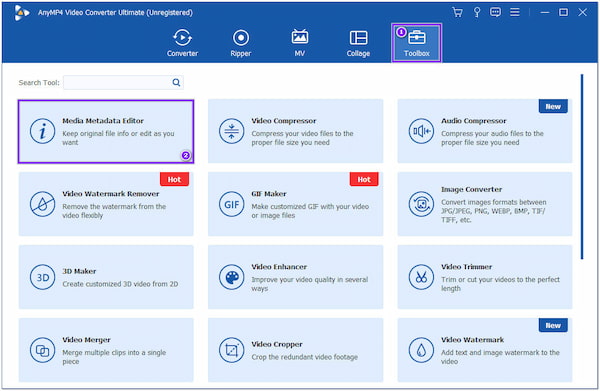Click 'Create customized 3D video from 2D'
The width and height of the screenshot is (600, 391).
[120, 284]
